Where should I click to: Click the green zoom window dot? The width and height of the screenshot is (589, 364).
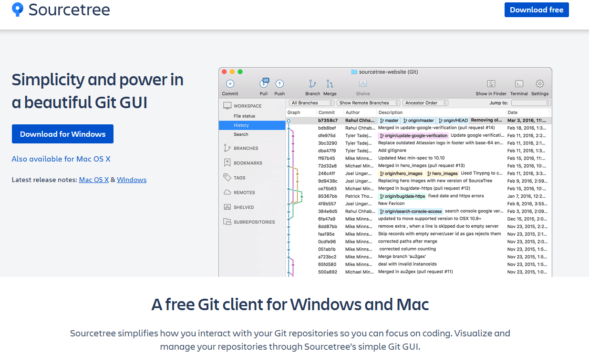click(240, 72)
